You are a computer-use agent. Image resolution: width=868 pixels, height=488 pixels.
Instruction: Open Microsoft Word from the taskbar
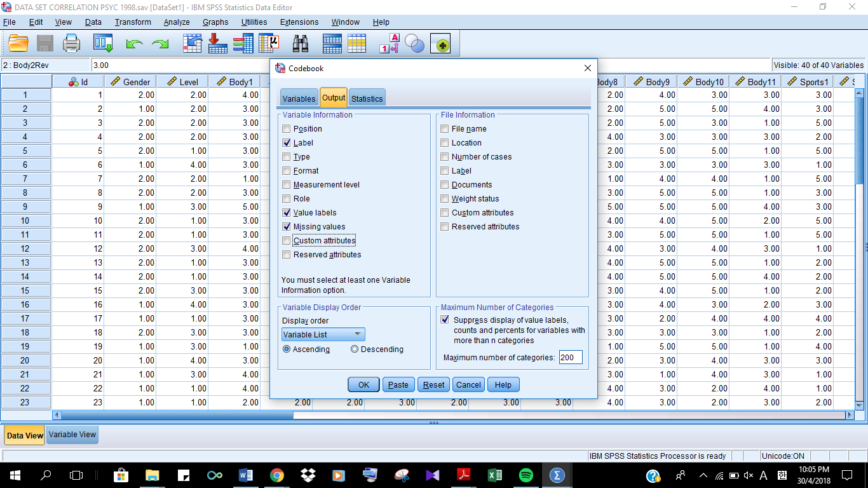[245, 475]
